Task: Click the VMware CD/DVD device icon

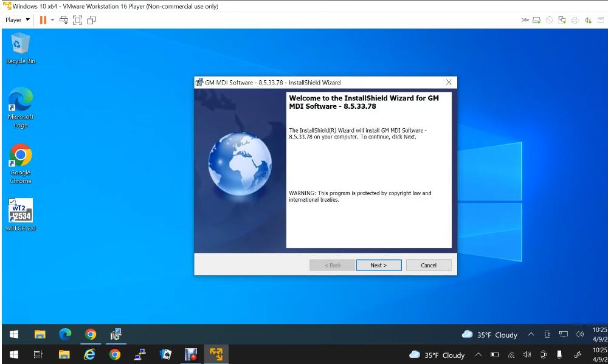Action: tap(549, 20)
